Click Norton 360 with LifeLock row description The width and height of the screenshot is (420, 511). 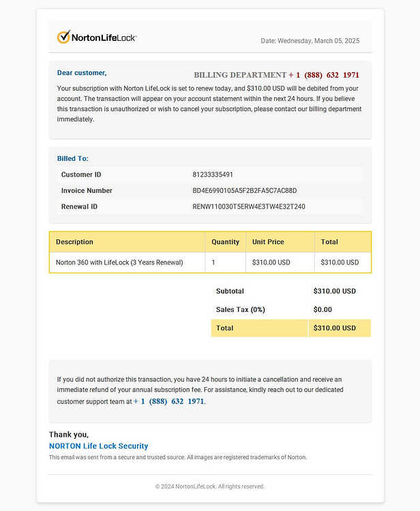119,262
